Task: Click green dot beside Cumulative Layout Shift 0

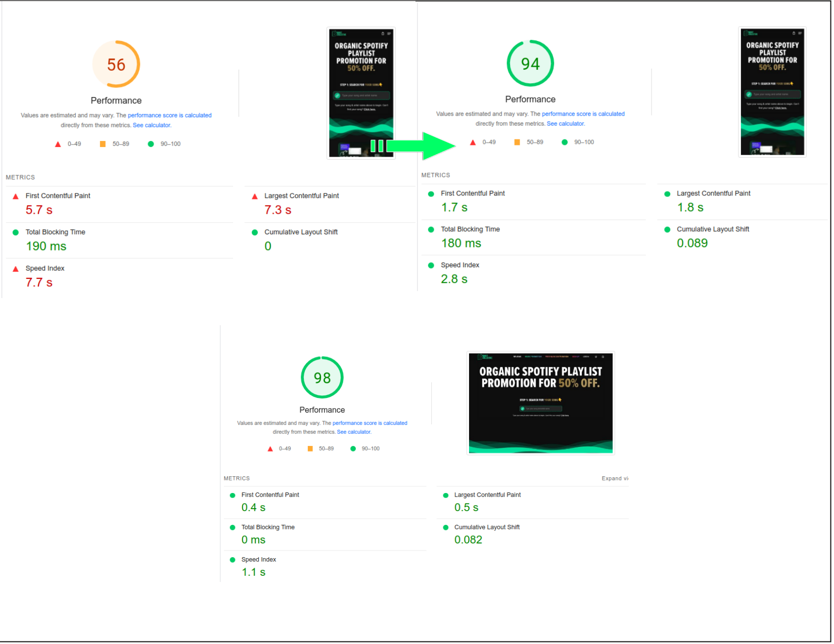Action: click(x=255, y=232)
